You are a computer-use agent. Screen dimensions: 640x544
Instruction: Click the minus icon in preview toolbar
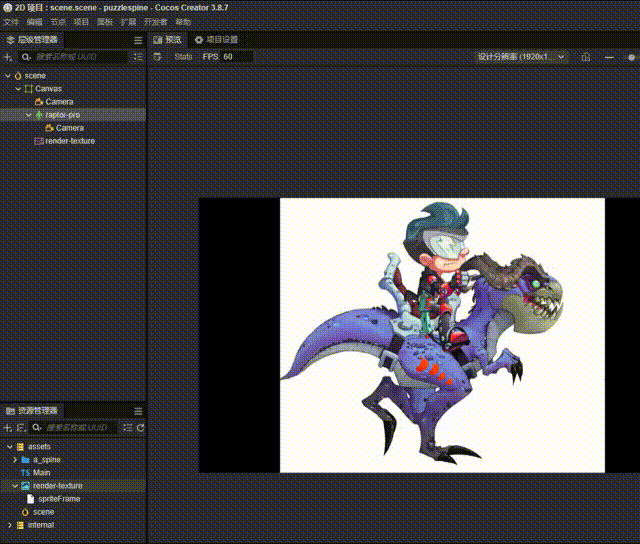pyautogui.click(x=609, y=57)
